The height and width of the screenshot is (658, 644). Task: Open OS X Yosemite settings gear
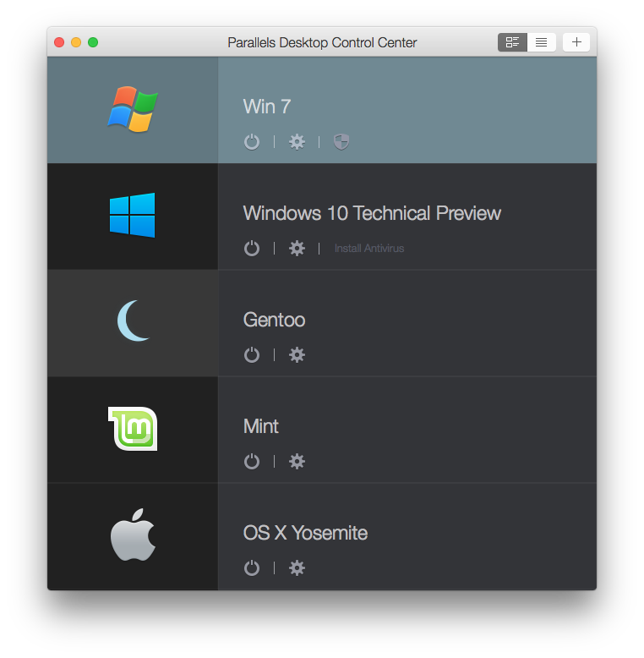pyautogui.click(x=297, y=568)
